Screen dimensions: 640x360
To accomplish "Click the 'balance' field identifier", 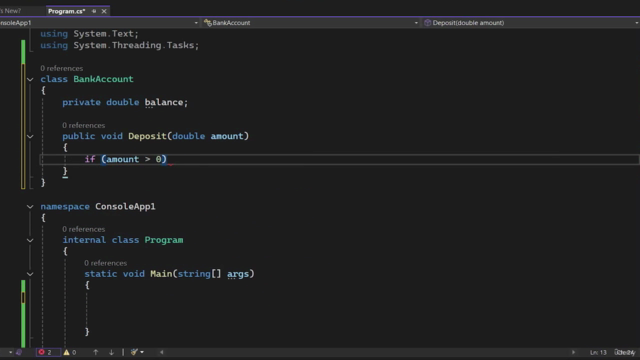I will point(164,102).
